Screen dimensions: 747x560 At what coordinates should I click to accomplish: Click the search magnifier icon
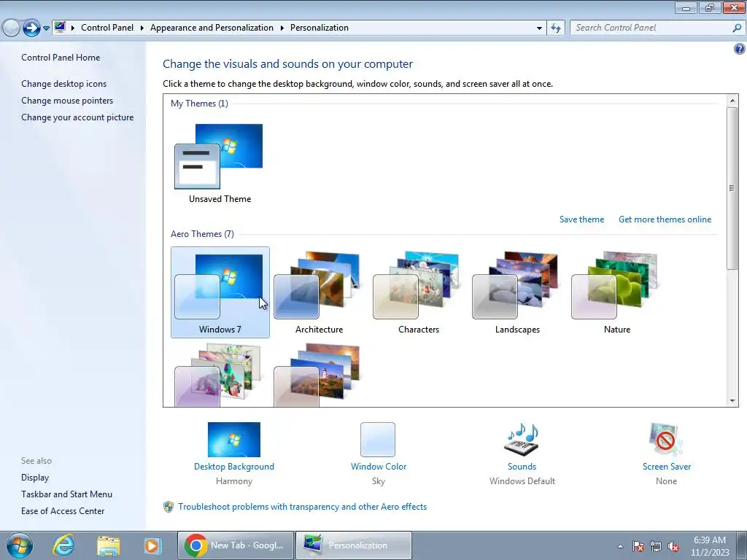pyautogui.click(x=737, y=28)
